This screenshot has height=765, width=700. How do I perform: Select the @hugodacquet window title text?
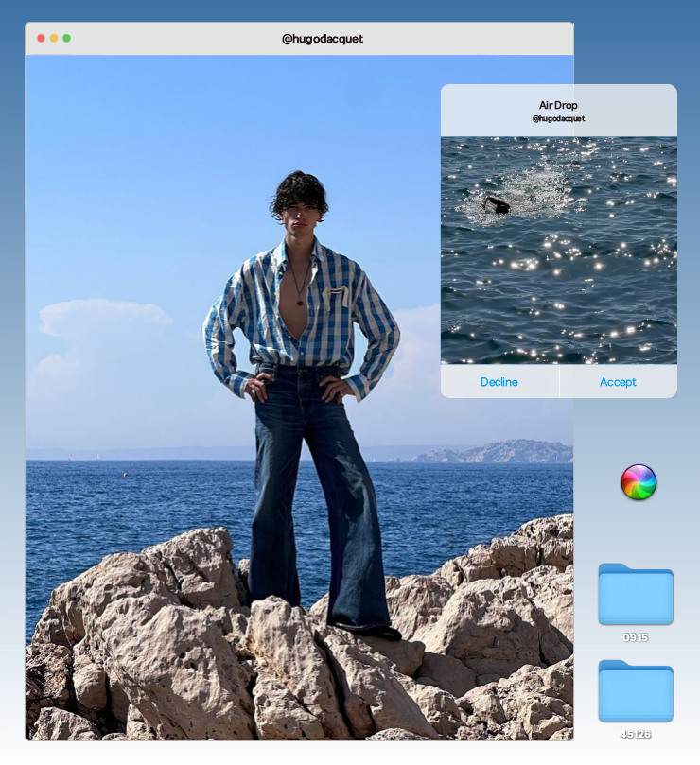323,39
